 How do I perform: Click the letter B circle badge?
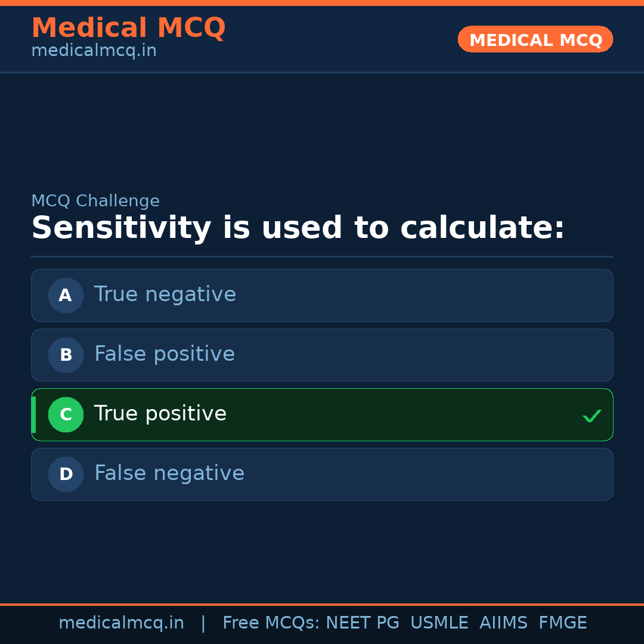point(66,355)
